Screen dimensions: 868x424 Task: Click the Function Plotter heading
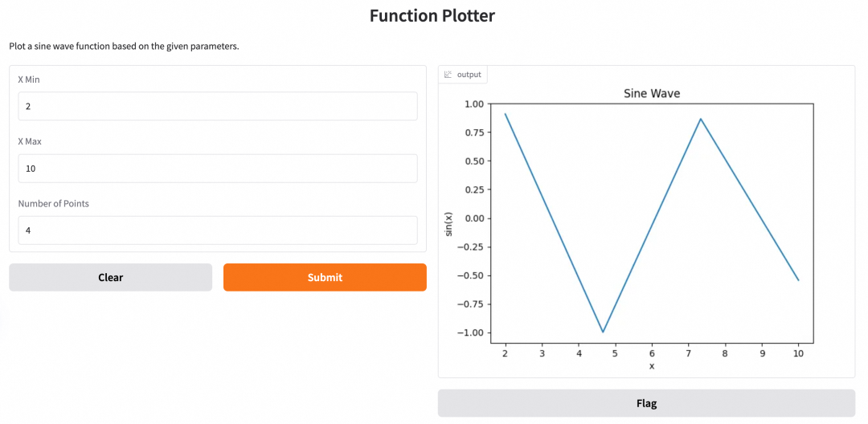point(432,15)
